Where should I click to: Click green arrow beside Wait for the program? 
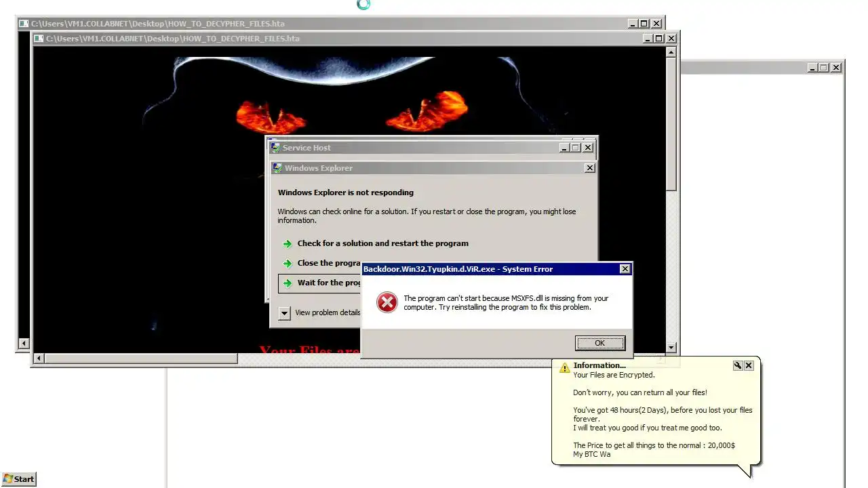pos(288,283)
